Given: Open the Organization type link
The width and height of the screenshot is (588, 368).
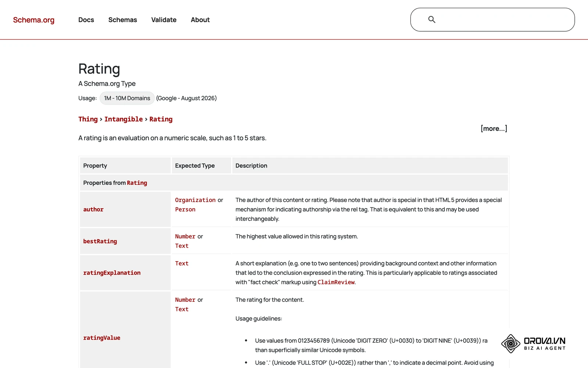Looking at the screenshot, I should tap(195, 200).
